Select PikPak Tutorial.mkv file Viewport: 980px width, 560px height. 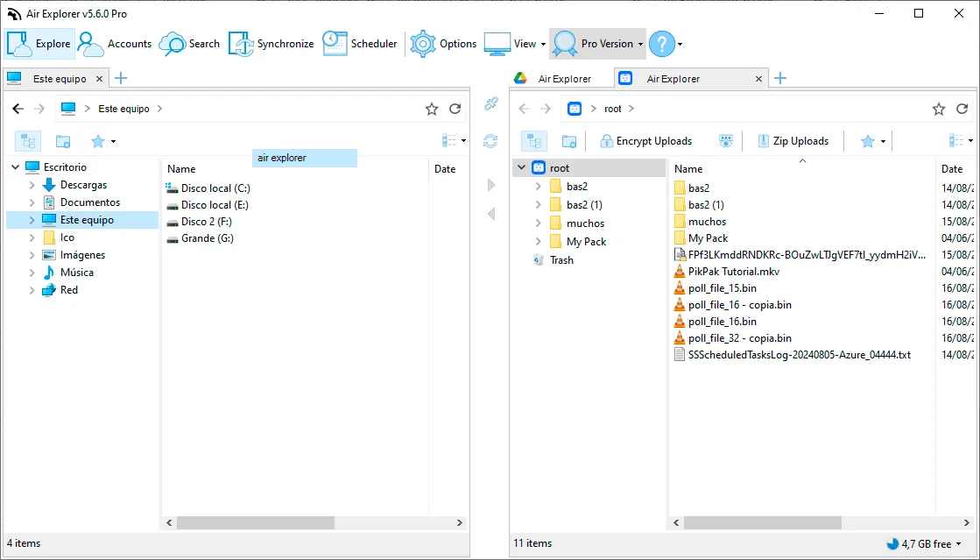pos(734,272)
